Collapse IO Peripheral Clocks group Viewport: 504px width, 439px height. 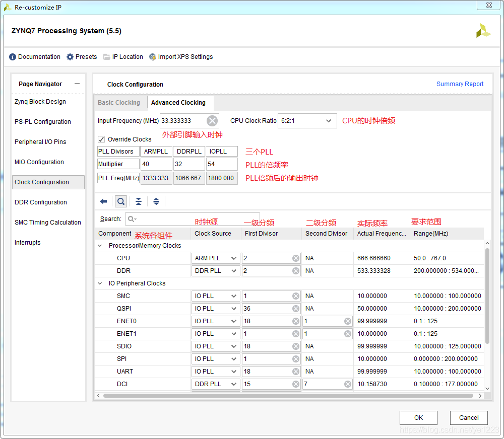pyautogui.click(x=100, y=283)
